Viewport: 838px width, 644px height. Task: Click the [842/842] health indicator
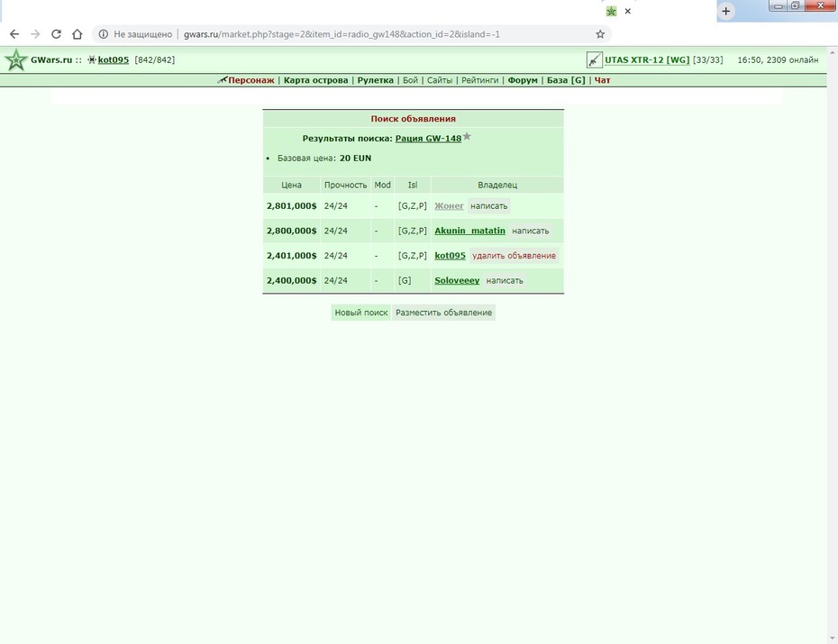pos(154,59)
